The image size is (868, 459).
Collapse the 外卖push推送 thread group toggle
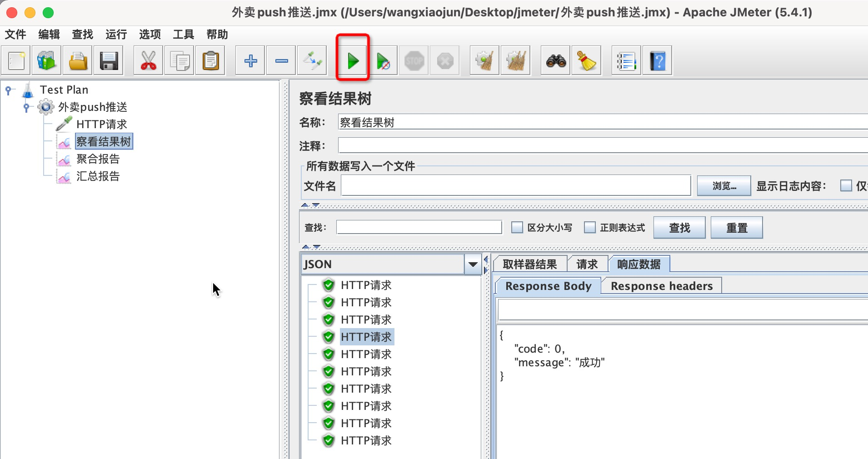[x=26, y=107]
